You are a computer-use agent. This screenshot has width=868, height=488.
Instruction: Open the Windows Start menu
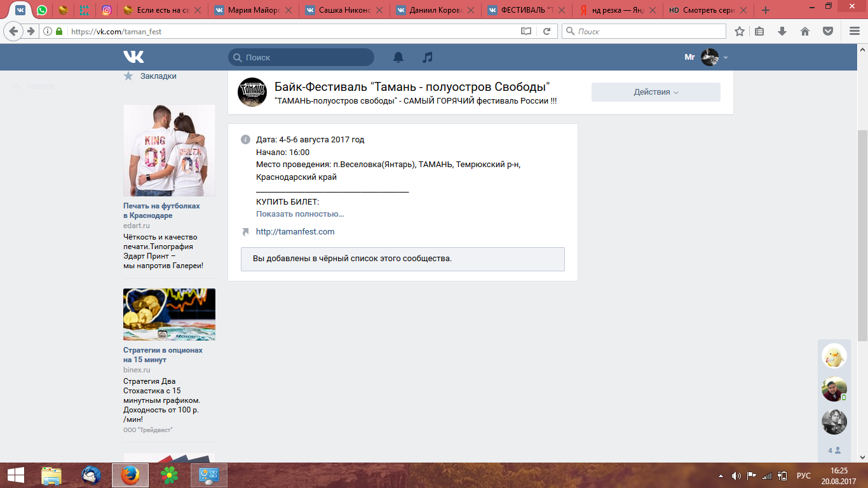[16, 475]
